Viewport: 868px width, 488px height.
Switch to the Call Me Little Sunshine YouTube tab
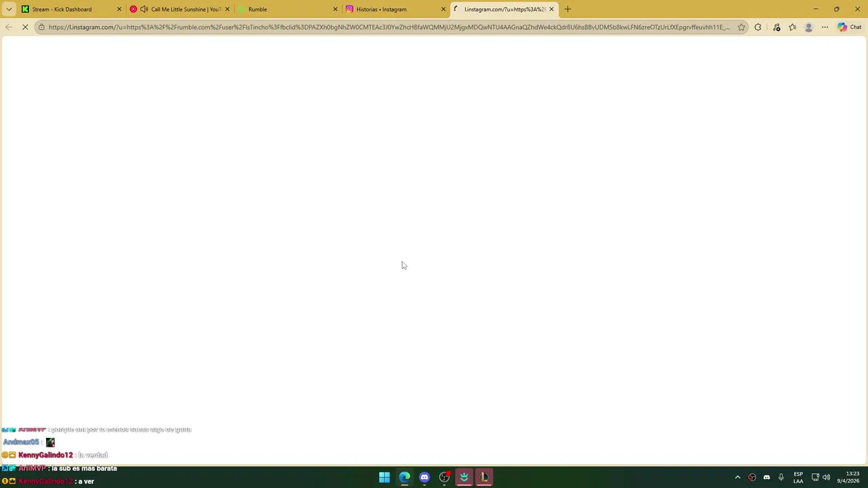coord(180,9)
